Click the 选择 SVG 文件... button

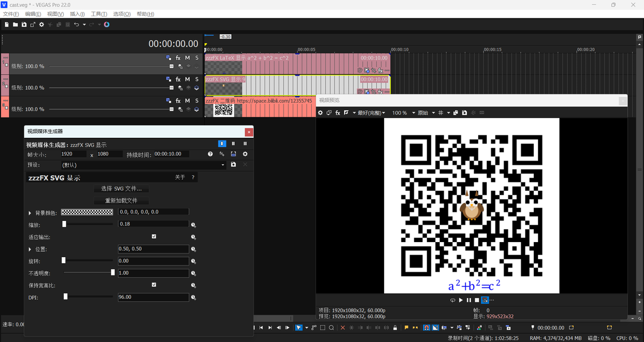[121, 189]
